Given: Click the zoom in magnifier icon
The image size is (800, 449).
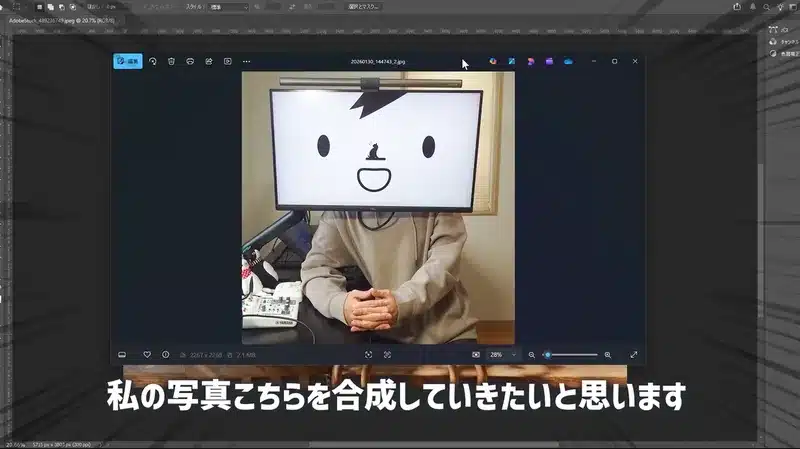Looking at the screenshot, I should (x=607, y=354).
